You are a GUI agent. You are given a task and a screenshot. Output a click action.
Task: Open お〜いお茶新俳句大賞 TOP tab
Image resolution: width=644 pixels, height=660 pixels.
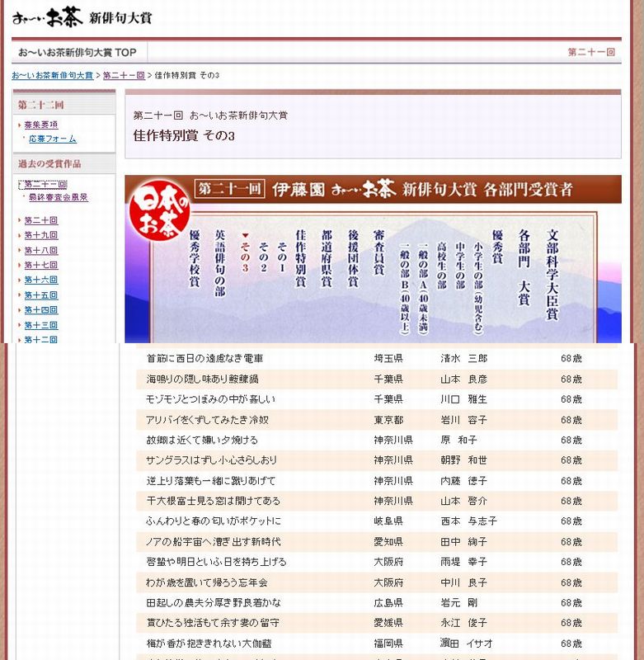point(78,53)
